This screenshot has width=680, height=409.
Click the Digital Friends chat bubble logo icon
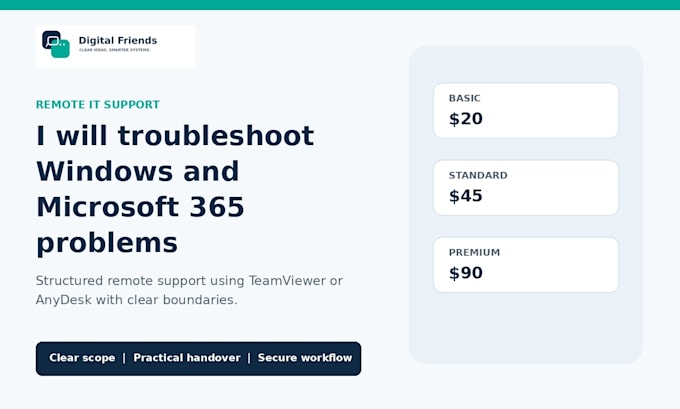point(56,44)
